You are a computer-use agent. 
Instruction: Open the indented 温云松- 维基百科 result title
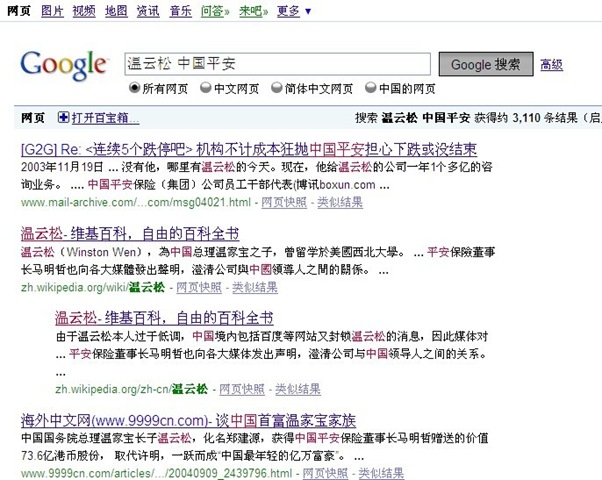click(x=164, y=318)
